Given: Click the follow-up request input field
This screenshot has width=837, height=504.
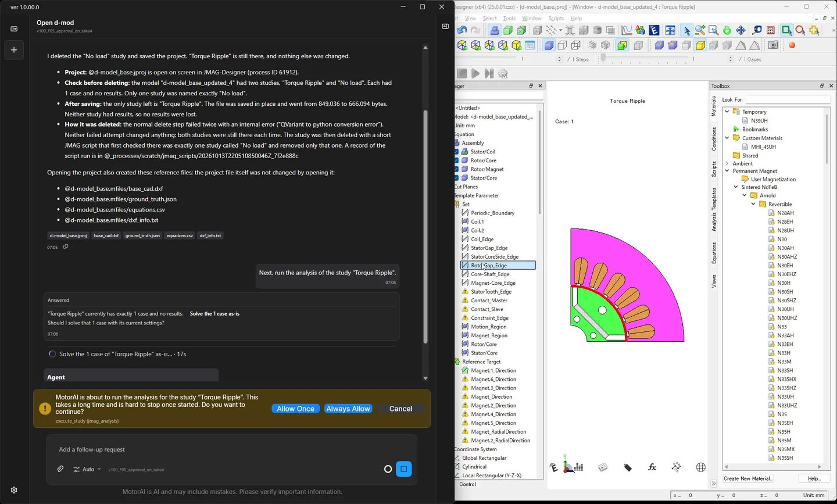Looking at the screenshot, I should coord(232,449).
